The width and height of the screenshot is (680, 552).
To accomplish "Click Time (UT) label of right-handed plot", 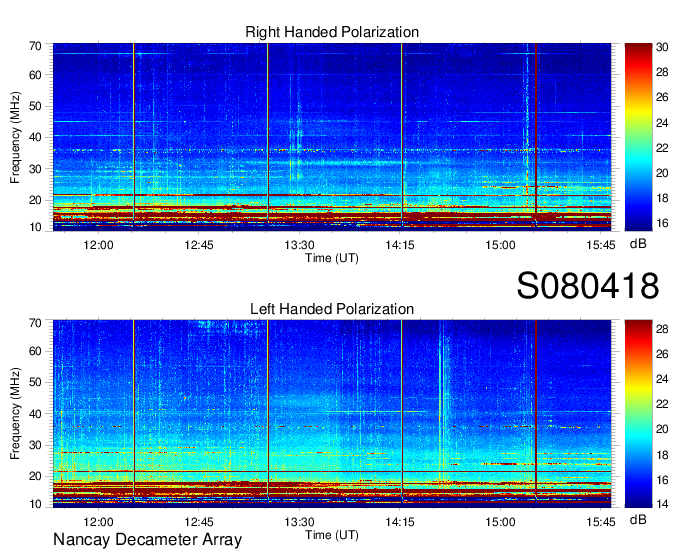I will click(332, 258).
